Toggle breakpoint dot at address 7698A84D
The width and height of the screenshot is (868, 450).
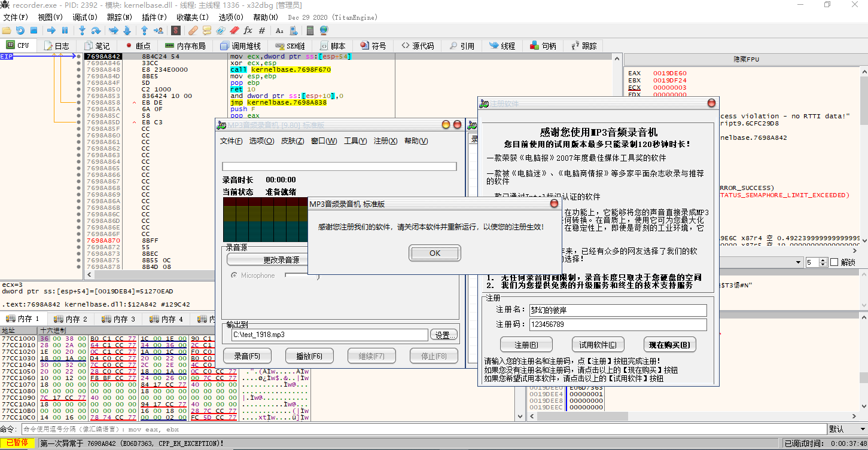pos(79,76)
